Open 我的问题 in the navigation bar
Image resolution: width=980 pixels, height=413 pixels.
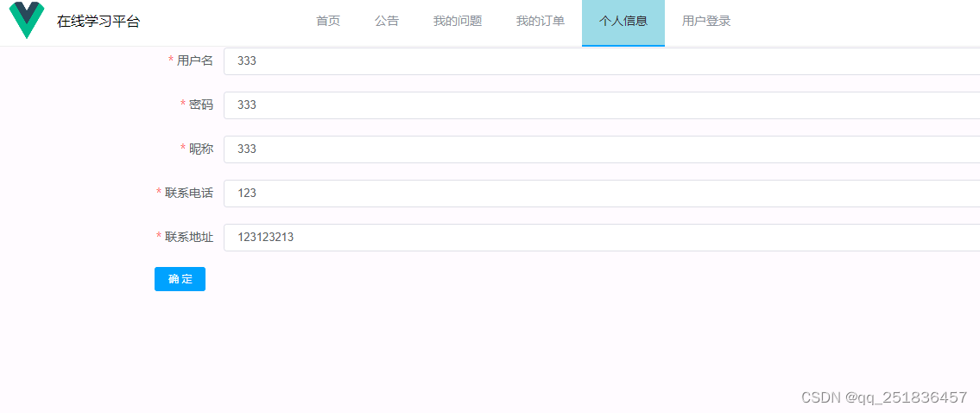tap(458, 22)
